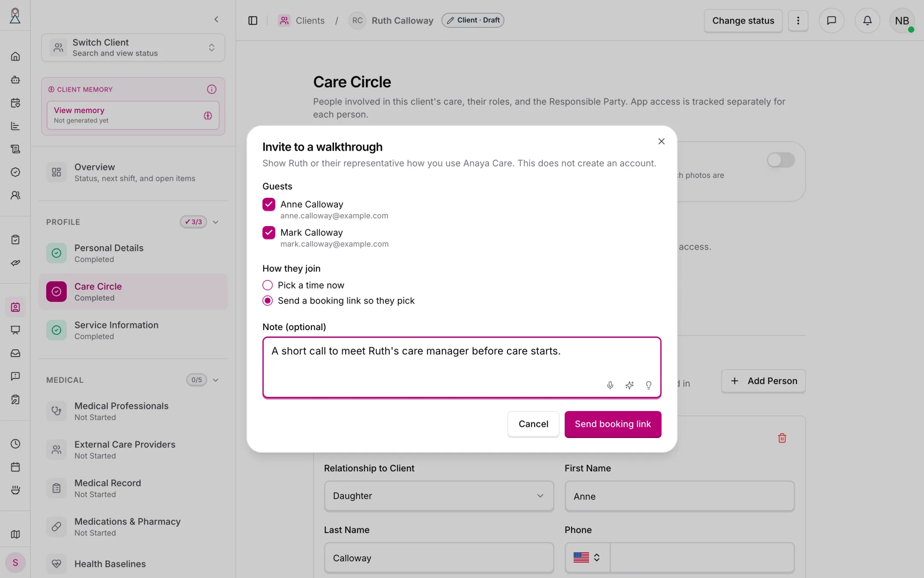Open the clipboard tasks icon in the left rail
Viewport: 924px width, 578px height.
15,240
